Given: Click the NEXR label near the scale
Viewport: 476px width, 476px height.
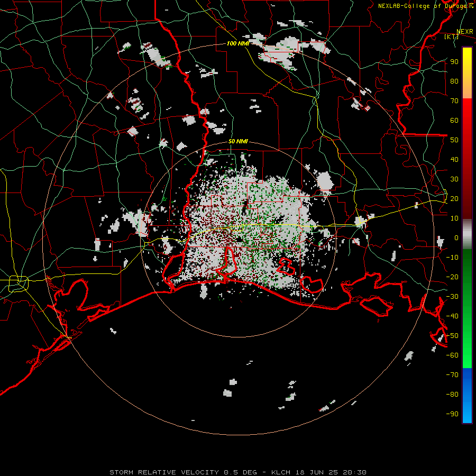Looking at the screenshot, I should click(x=465, y=32).
